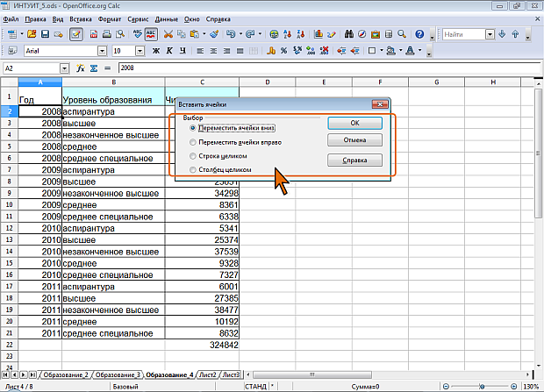Open the Function Wizard icon
The width and height of the screenshot is (544, 392).
click(x=81, y=68)
